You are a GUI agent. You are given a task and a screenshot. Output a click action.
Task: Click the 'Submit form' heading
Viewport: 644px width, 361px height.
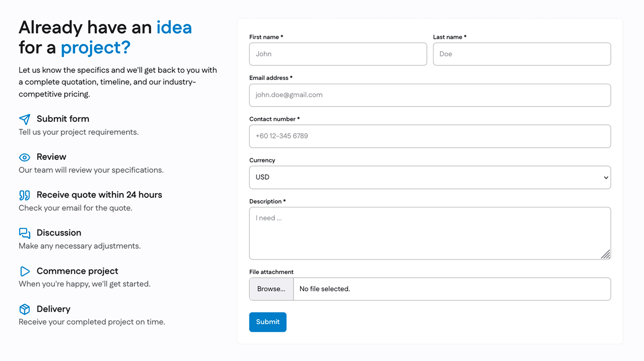[x=63, y=119]
